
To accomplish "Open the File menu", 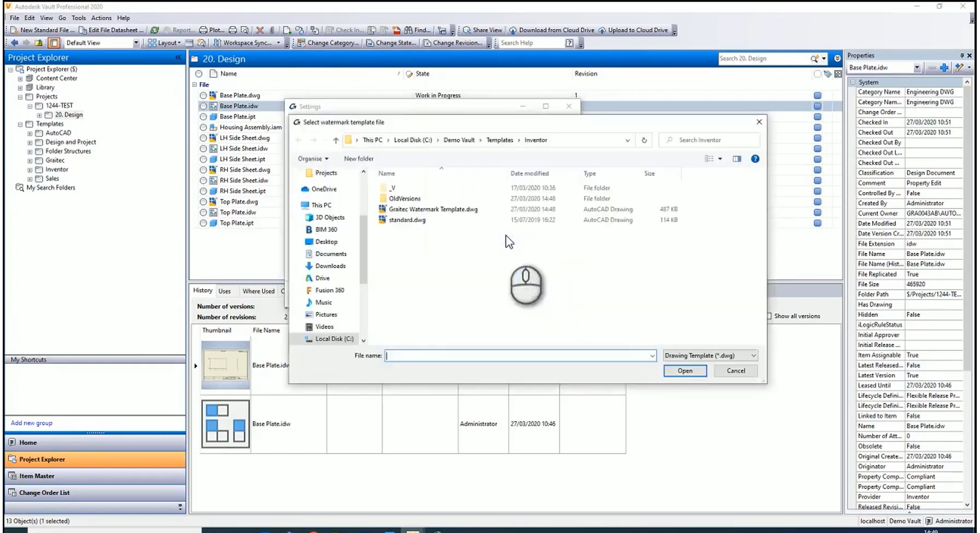I will coord(14,18).
